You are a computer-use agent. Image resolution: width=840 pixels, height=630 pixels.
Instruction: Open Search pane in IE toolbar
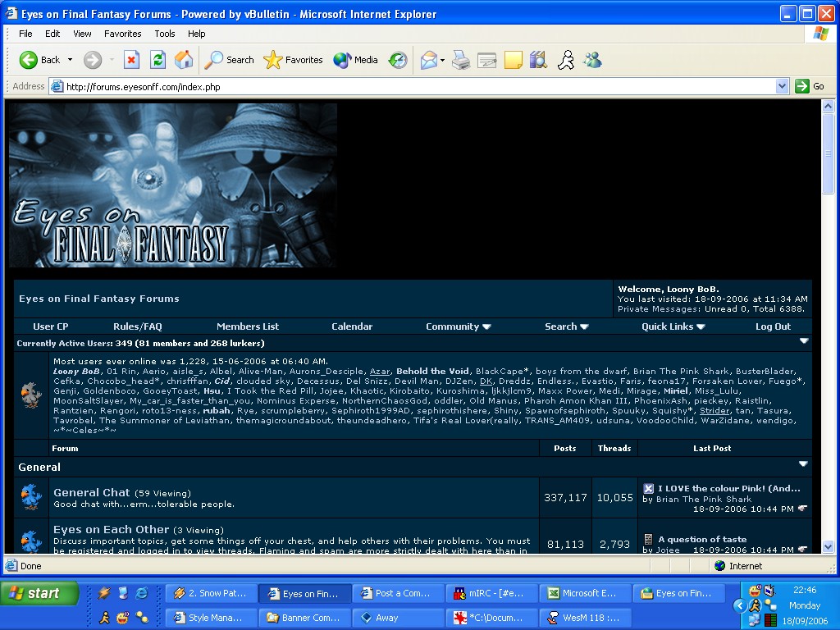pos(230,59)
